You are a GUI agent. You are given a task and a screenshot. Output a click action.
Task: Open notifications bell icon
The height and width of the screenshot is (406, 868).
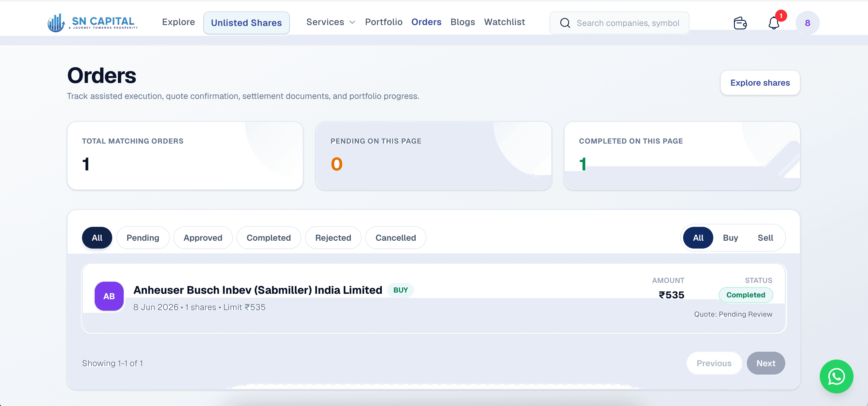pyautogui.click(x=774, y=23)
